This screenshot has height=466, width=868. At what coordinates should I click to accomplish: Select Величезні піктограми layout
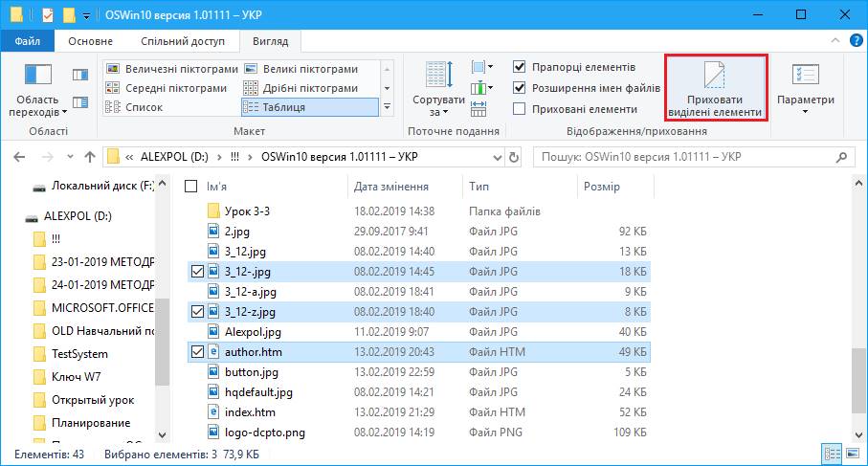[x=171, y=69]
